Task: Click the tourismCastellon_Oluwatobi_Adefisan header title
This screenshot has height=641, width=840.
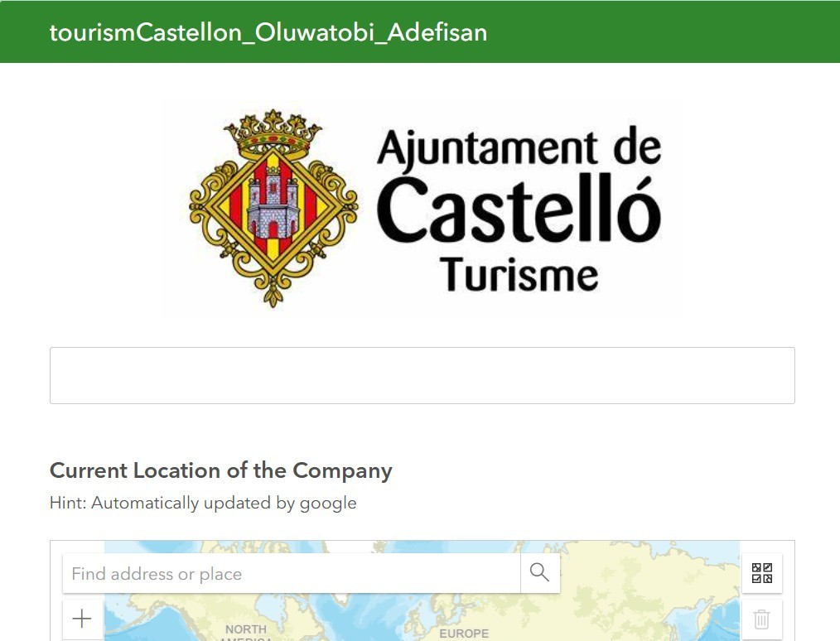Action: tap(268, 32)
